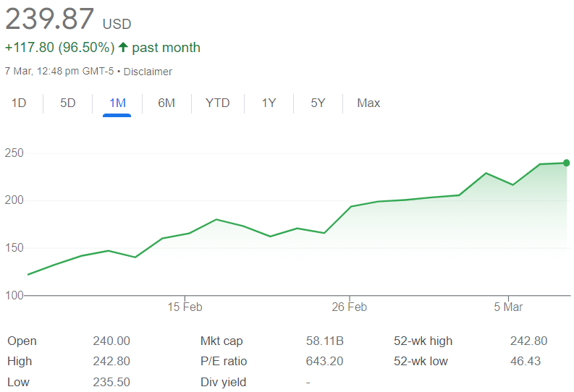The width and height of the screenshot is (574, 392).
Task: Click the +117.80 (96.50%) change text
Action: (x=59, y=48)
